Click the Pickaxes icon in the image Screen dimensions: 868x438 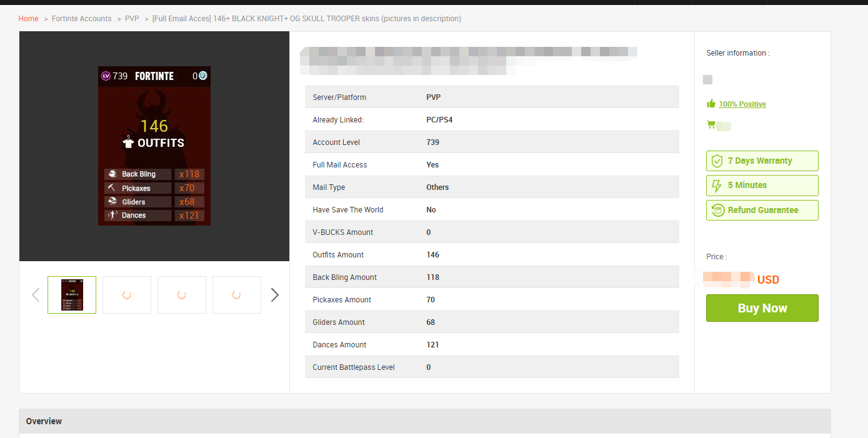(x=112, y=188)
